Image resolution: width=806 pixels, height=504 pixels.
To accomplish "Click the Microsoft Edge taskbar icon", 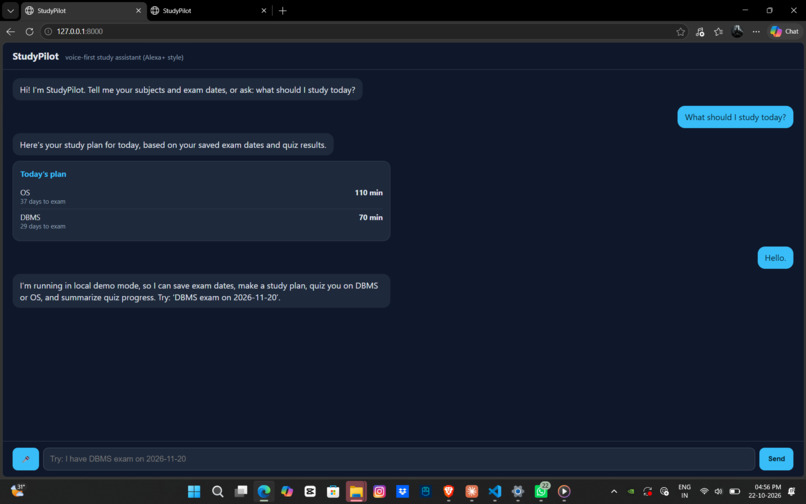I will (264, 492).
